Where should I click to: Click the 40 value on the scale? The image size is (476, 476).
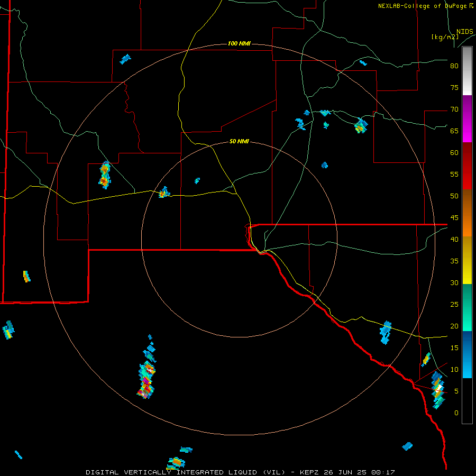(454, 239)
